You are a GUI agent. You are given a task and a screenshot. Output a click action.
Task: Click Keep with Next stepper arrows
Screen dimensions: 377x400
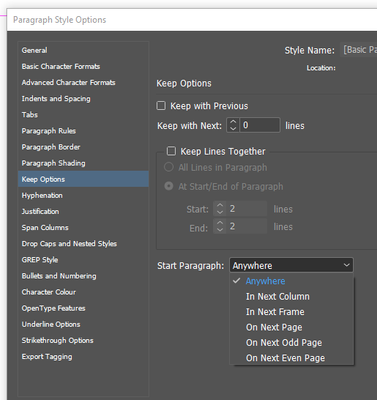[x=233, y=125]
